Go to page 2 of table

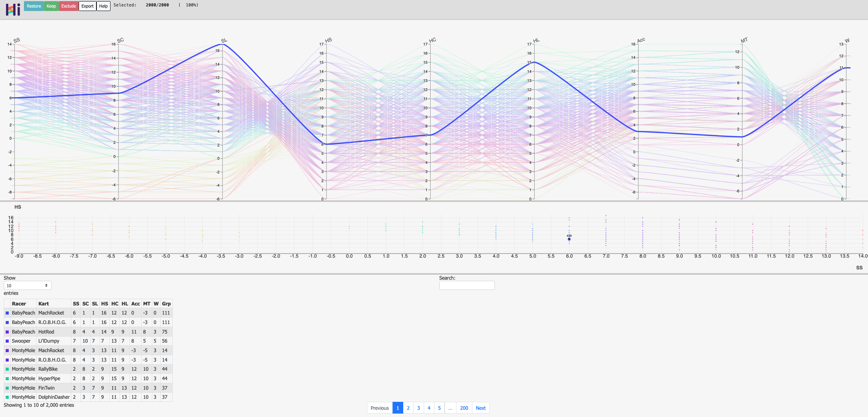(408, 408)
